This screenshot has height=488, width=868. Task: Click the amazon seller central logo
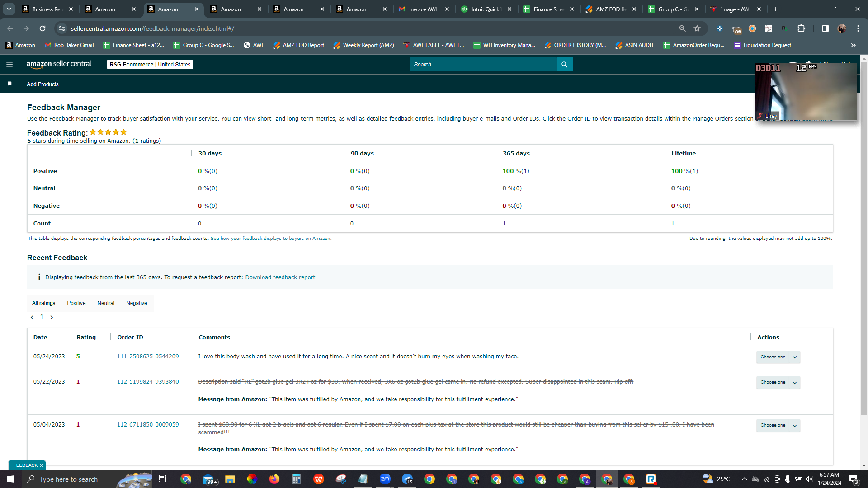(x=59, y=64)
